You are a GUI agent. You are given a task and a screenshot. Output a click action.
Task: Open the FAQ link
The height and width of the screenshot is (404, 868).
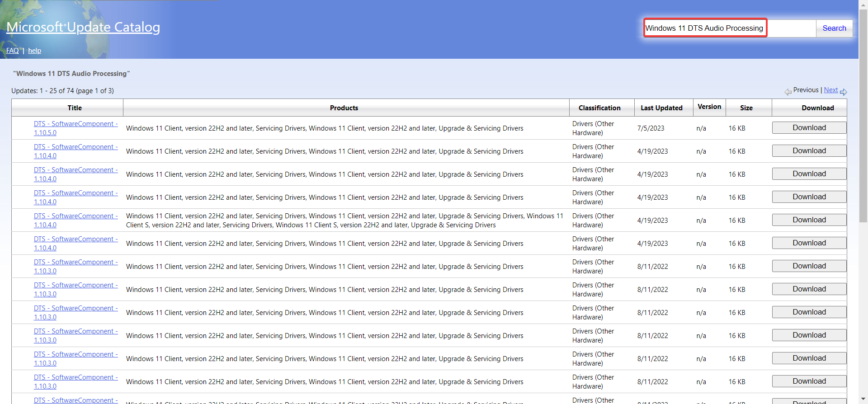13,51
